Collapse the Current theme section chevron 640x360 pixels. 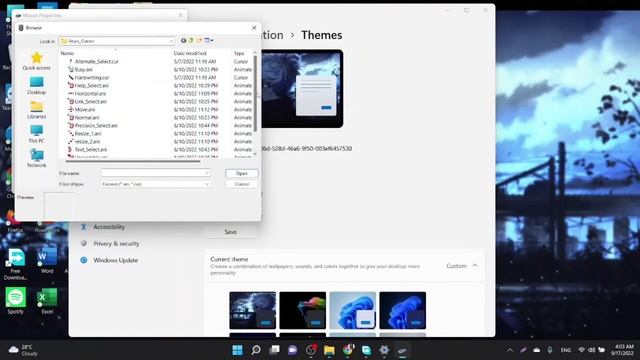point(475,266)
